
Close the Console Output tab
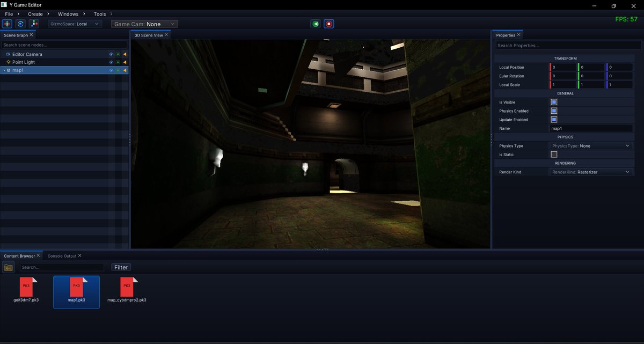[x=79, y=255]
